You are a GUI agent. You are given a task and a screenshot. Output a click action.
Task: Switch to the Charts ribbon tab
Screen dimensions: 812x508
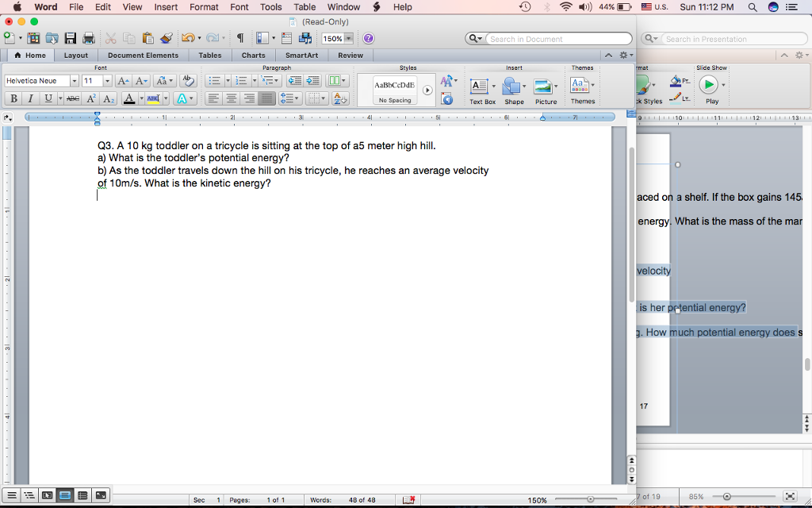(x=253, y=55)
